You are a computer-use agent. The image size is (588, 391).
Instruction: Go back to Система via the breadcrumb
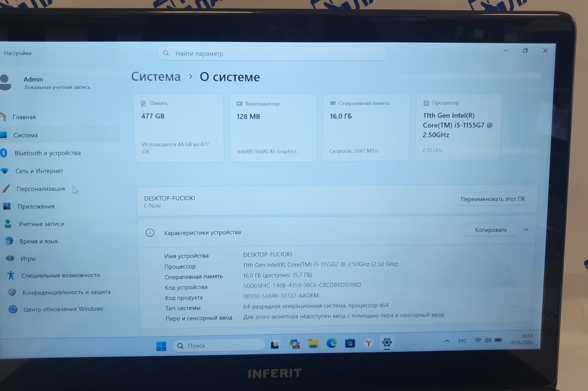click(156, 77)
